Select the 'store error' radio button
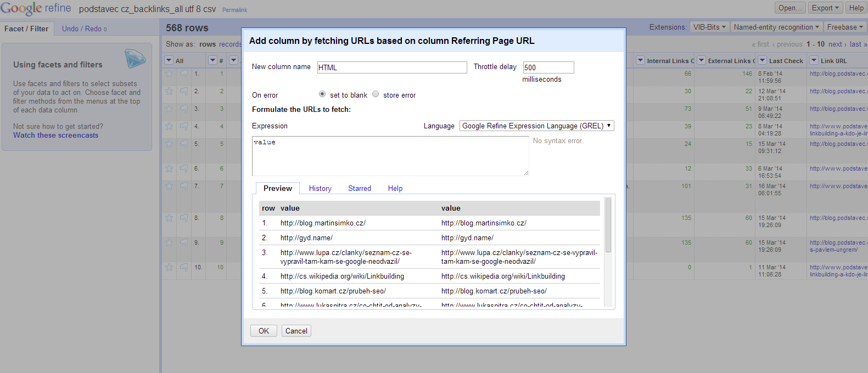This screenshot has width=868, height=373. click(x=376, y=94)
